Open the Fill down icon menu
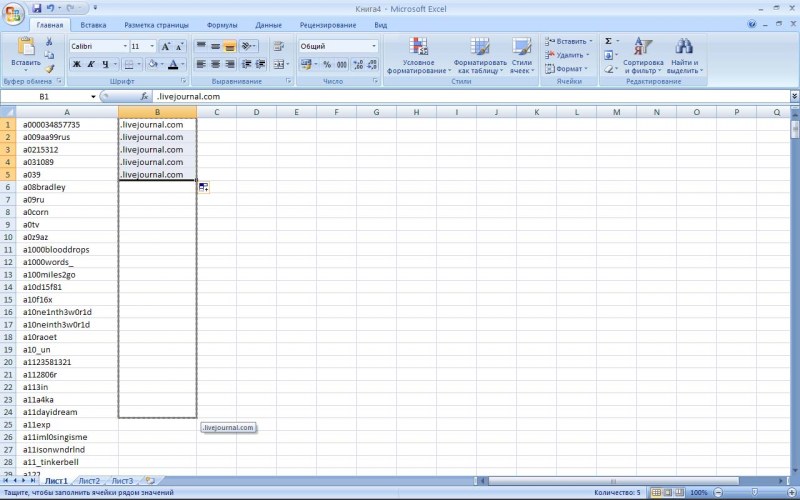The image size is (800, 500). click(x=609, y=55)
